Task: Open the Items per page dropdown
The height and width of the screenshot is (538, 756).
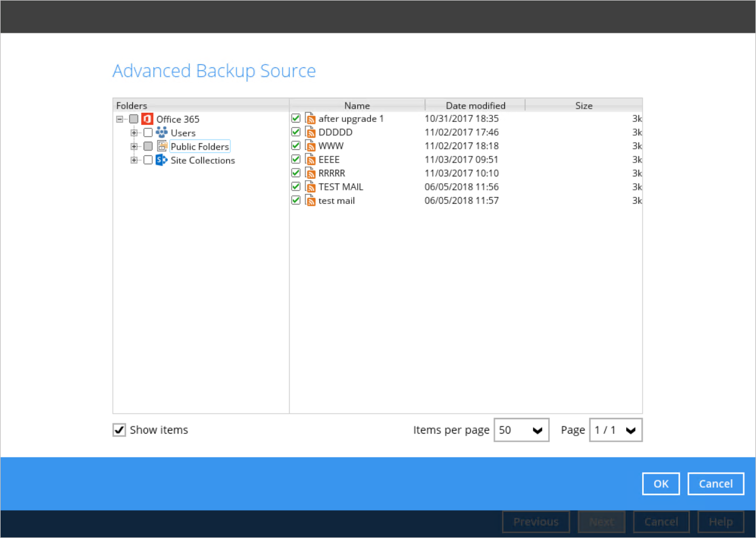Action: tap(521, 430)
